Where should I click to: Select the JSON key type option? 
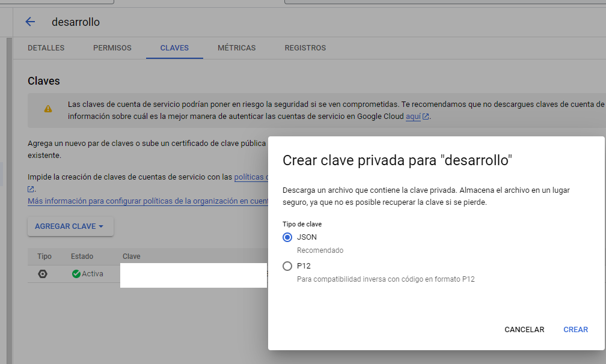pyautogui.click(x=287, y=237)
